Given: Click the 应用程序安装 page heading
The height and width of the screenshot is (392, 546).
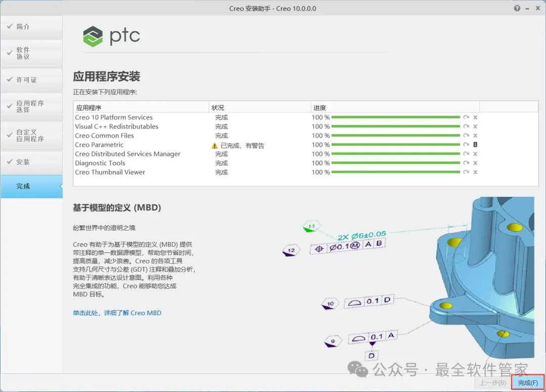Looking at the screenshot, I should click(x=107, y=76).
